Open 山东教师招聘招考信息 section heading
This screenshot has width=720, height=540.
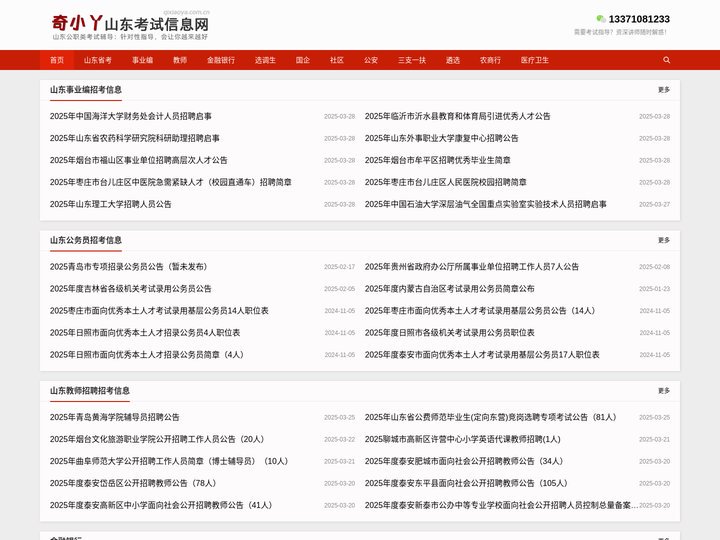pos(90,391)
